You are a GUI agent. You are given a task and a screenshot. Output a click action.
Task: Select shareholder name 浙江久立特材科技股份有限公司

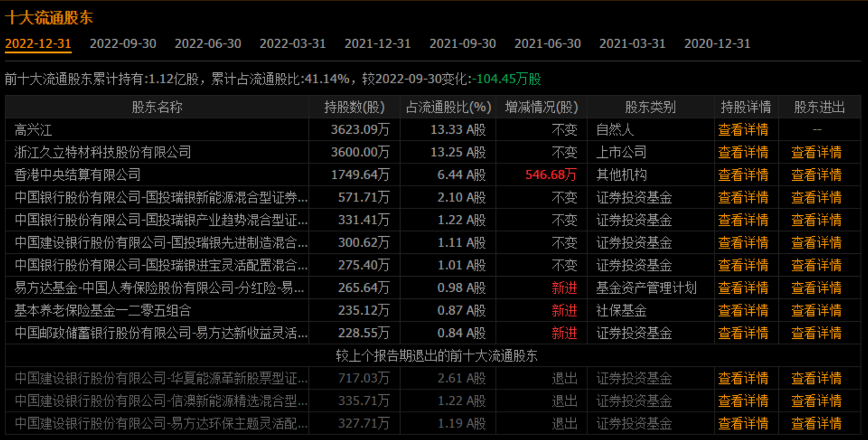pyautogui.click(x=103, y=152)
